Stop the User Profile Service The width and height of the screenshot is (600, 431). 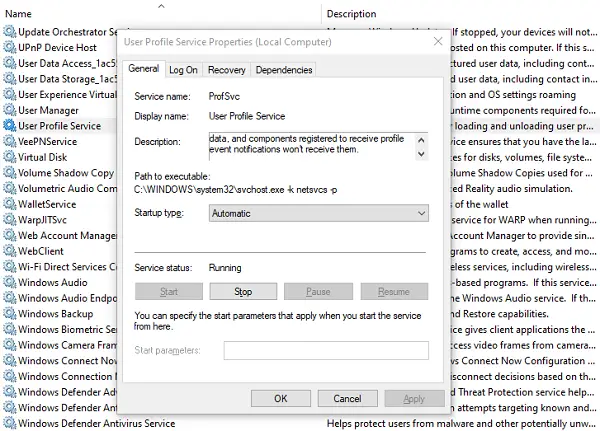pos(243,292)
